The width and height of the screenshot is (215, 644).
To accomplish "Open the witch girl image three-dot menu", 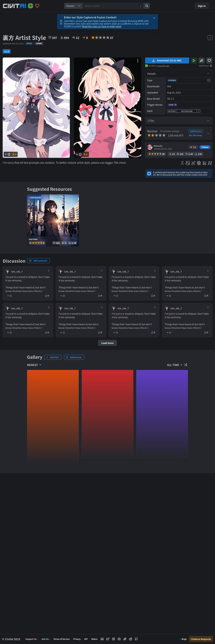I will click(x=66, y=61).
